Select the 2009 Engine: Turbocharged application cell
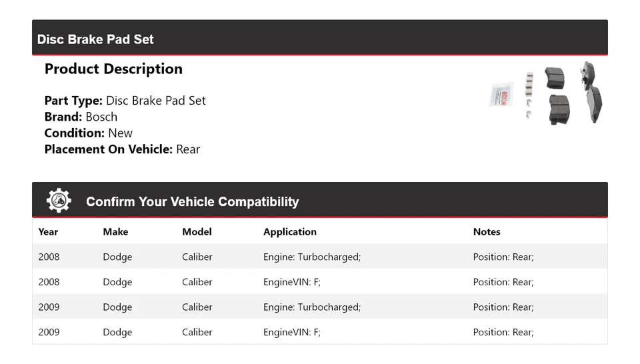 [312, 307]
